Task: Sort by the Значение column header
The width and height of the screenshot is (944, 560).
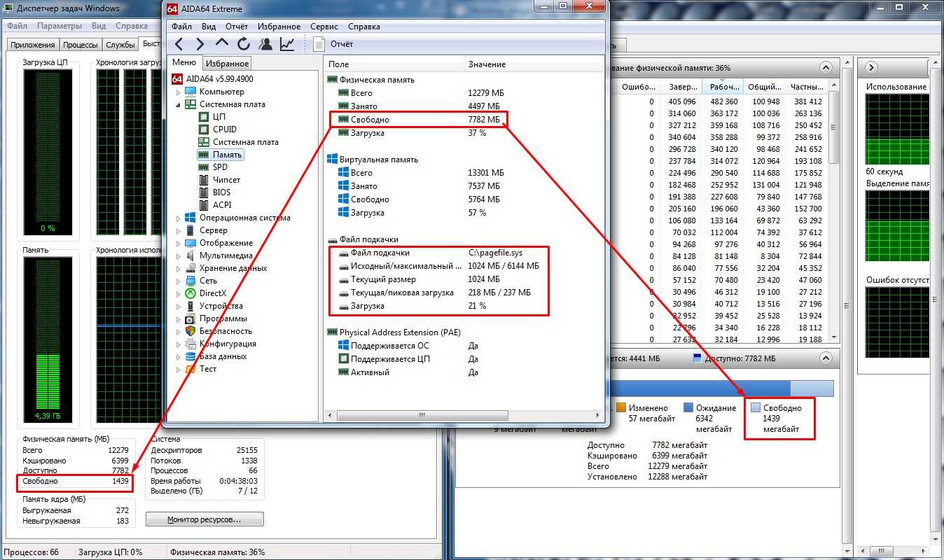Action: pos(534,64)
